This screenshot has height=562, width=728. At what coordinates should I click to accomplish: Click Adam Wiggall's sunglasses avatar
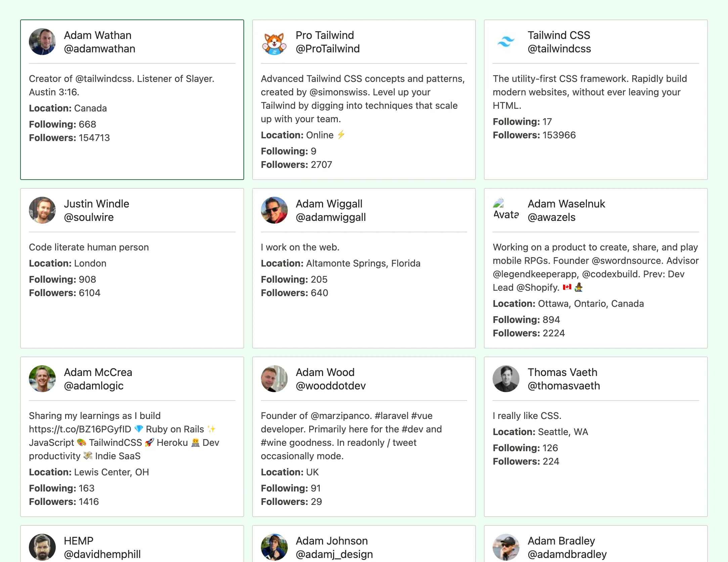coord(274,210)
